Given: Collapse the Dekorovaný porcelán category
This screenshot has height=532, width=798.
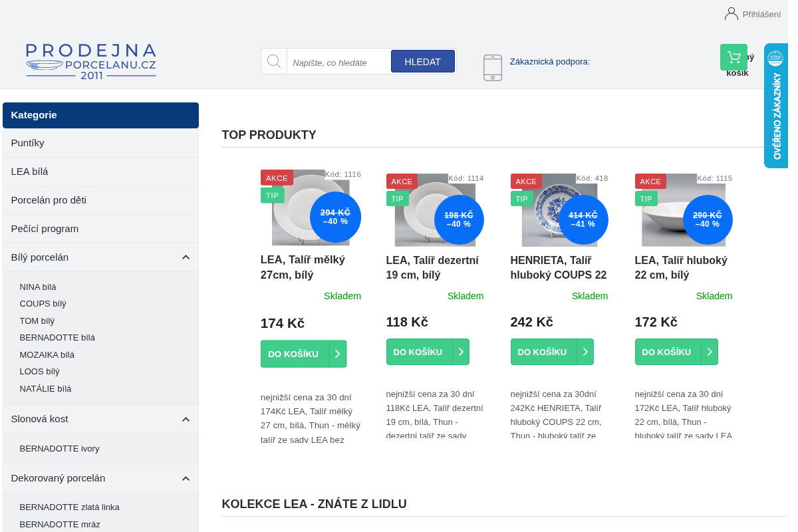Looking at the screenshot, I should (x=186, y=478).
